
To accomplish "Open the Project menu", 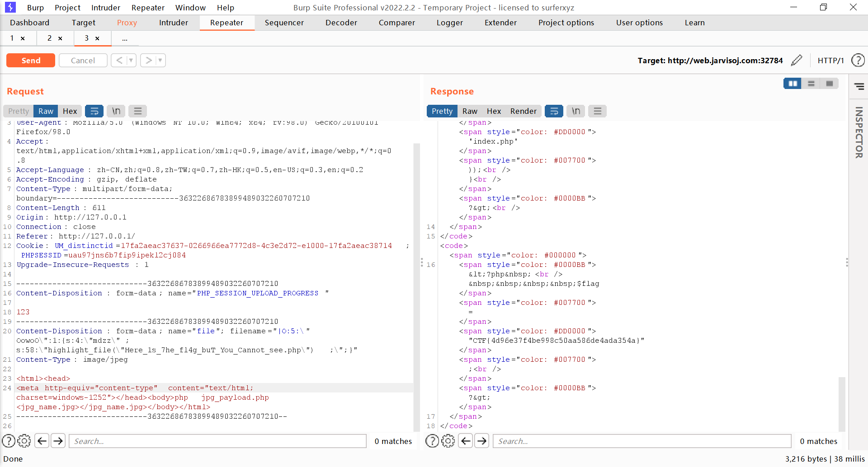I will 67,8.
